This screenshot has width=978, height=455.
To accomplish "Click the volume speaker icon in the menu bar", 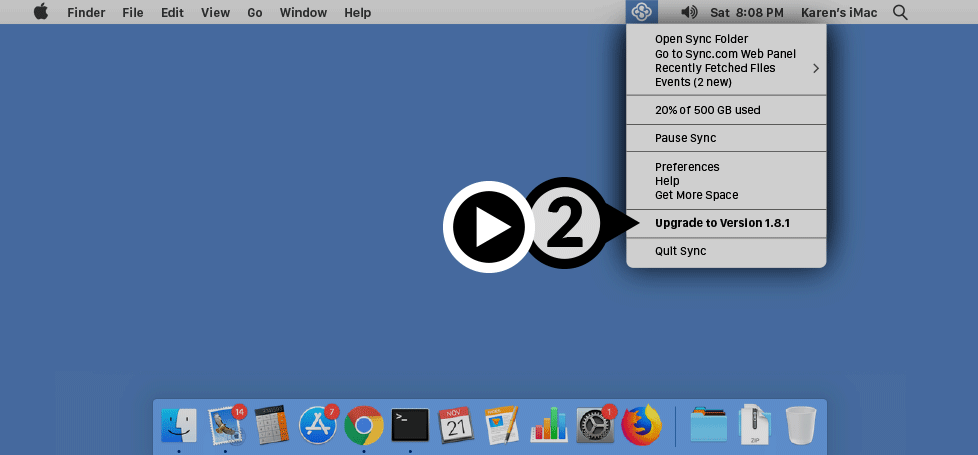I will tap(689, 12).
